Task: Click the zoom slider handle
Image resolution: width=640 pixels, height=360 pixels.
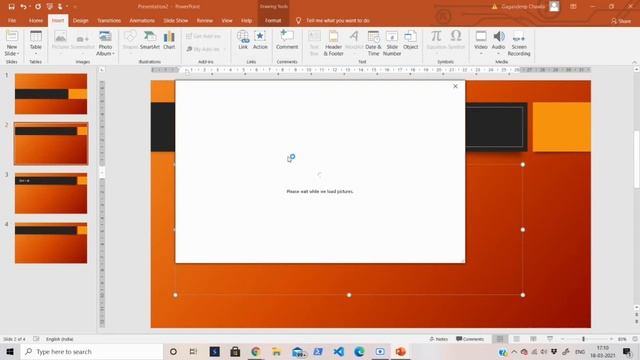Action: pos(583,339)
